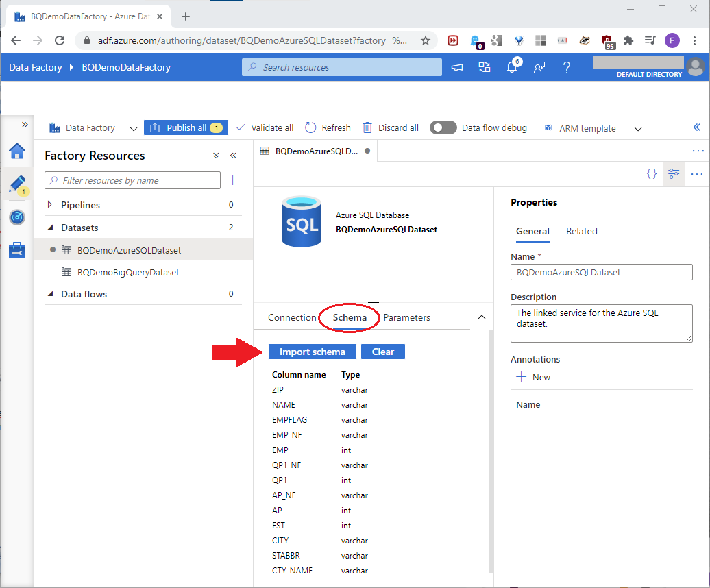Switch to the Schema tab
710x588 pixels.
tap(350, 318)
